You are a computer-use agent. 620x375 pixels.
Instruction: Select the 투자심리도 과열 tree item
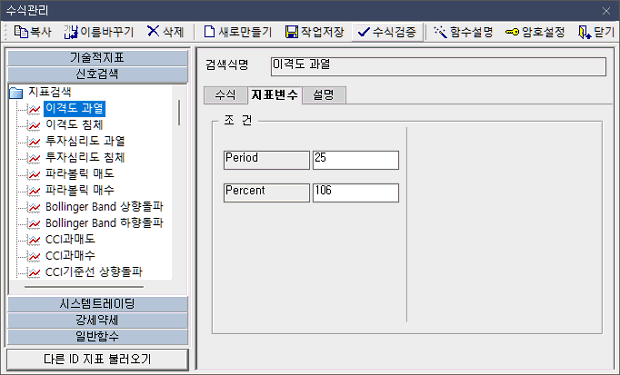[x=85, y=141]
